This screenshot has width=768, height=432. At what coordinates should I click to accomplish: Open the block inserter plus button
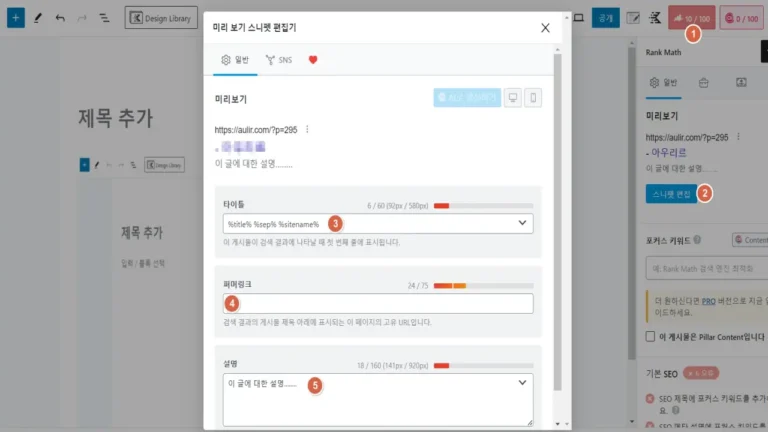tap(16, 18)
